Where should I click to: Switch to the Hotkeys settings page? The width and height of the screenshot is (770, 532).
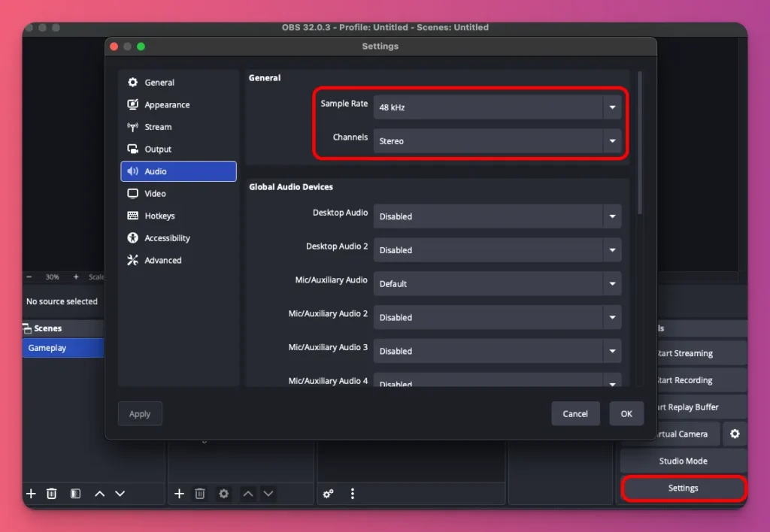158,216
